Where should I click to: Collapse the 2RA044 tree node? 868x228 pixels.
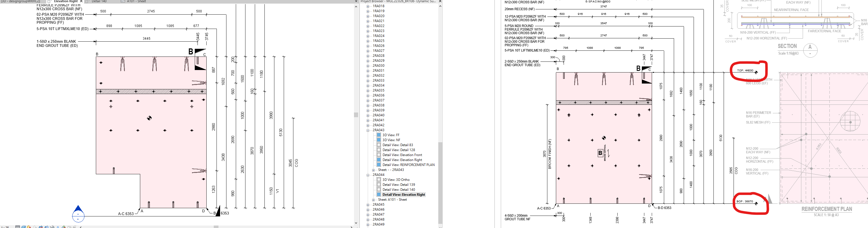368,175
